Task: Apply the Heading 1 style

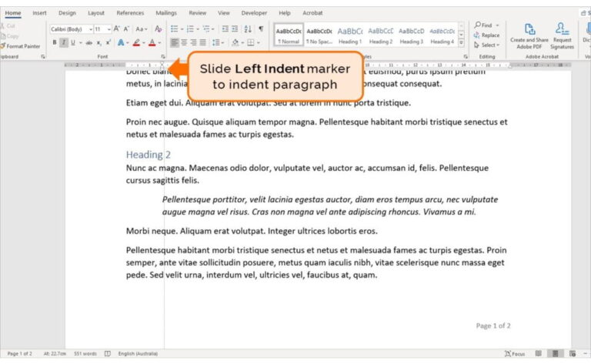Action: click(350, 35)
